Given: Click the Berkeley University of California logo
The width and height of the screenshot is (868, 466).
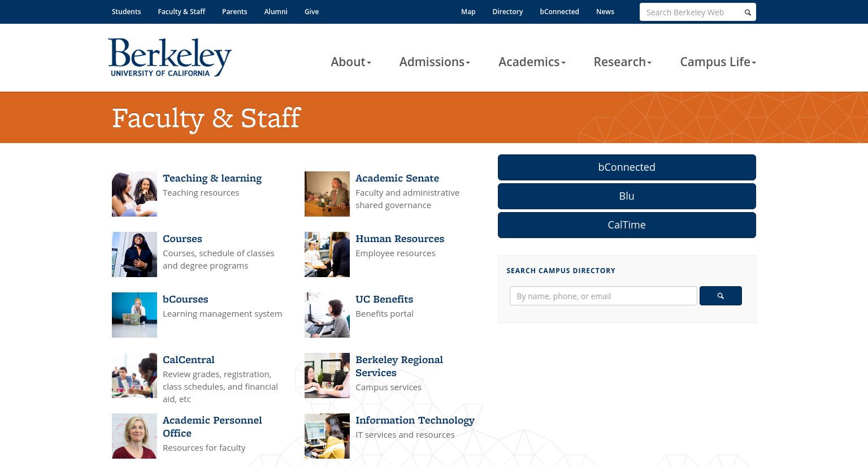Looking at the screenshot, I should pyautogui.click(x=170, y=57).
